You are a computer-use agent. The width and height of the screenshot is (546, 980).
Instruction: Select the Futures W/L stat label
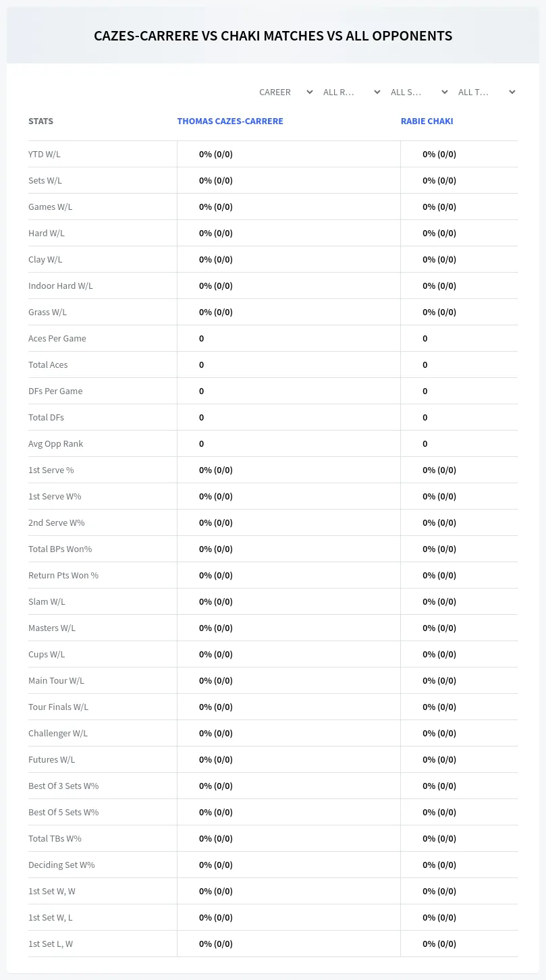pyautogui.click(x=52, y=759)
